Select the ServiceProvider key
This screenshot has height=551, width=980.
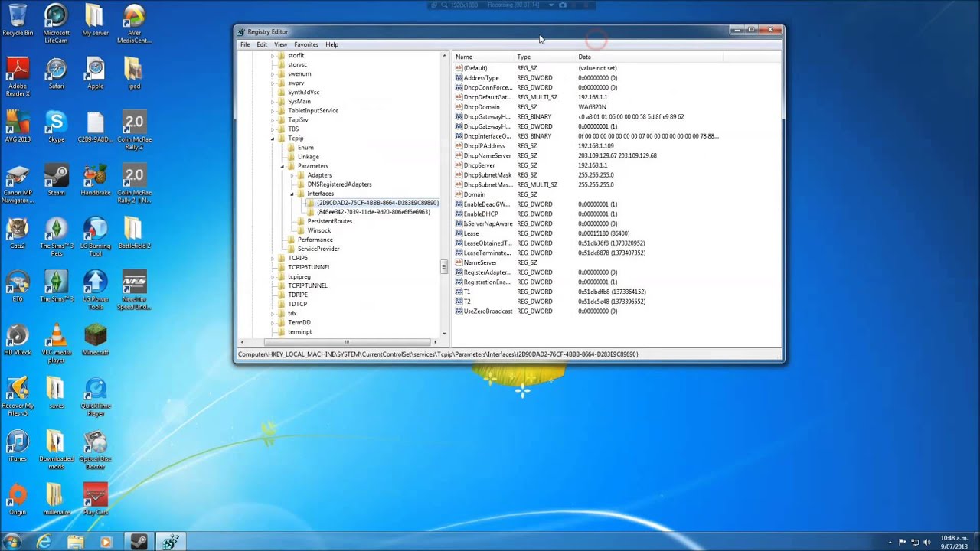tap(318, 249)
